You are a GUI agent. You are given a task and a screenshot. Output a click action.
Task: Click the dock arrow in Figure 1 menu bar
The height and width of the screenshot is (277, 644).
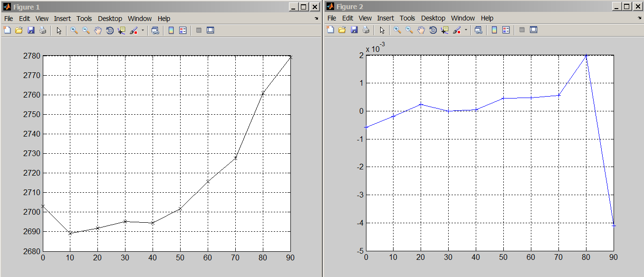pos(317,18)
